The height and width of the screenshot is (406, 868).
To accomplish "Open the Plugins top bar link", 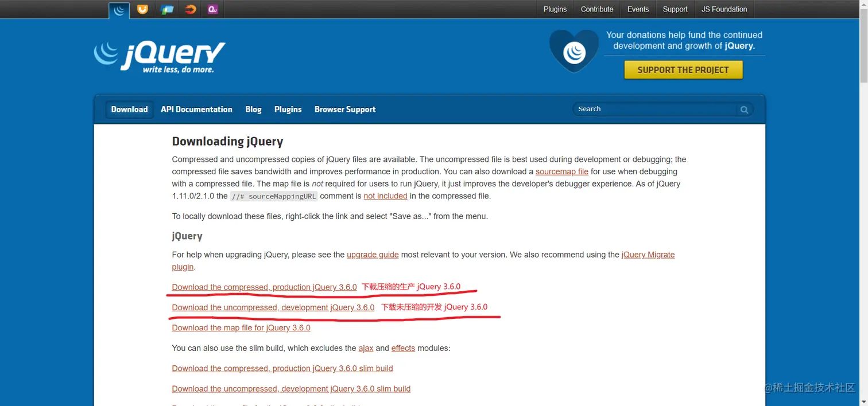I will point(555,9).
